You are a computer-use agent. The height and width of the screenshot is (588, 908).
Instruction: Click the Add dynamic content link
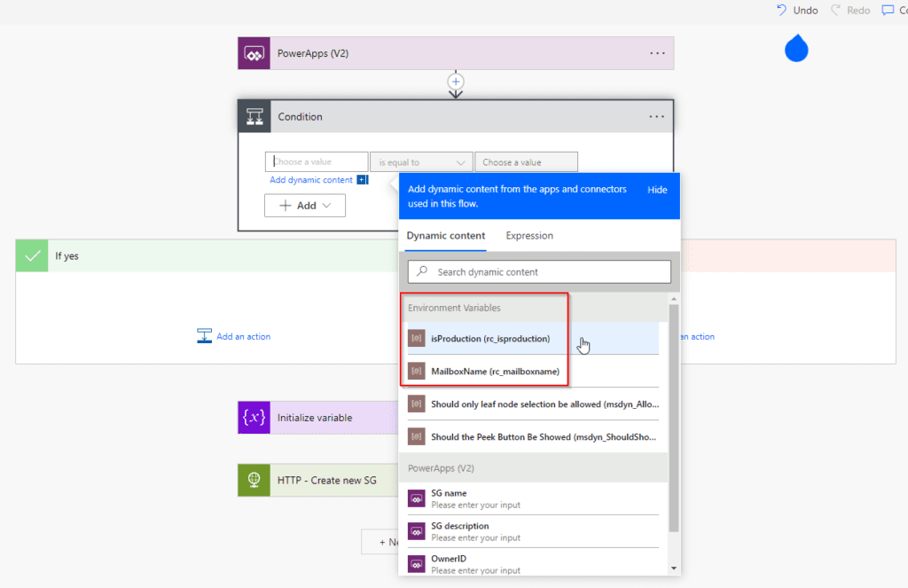[311, 180]
